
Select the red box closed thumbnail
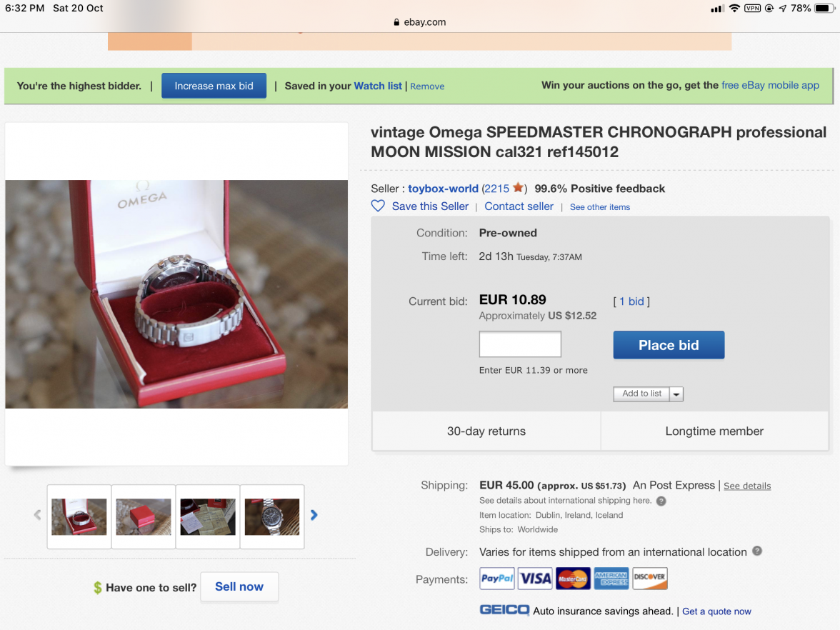(x=144, y=516)
